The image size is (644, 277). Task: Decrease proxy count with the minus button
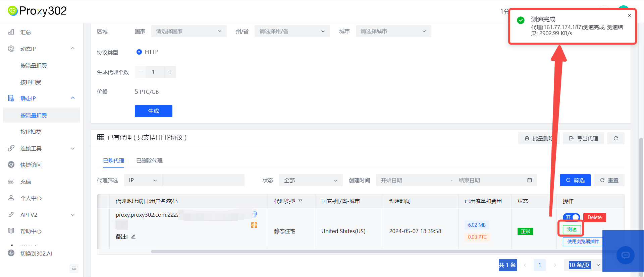(141, 72)
